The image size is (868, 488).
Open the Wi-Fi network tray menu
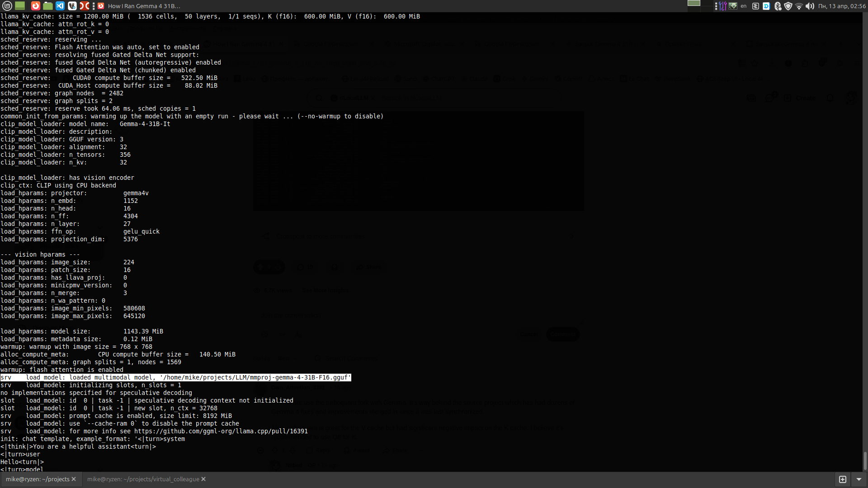tap(799, 6)
